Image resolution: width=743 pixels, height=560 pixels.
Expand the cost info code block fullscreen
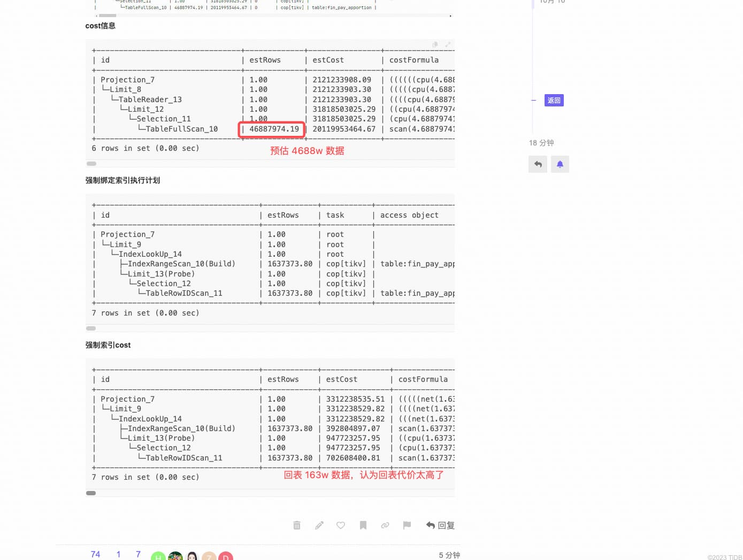pyautogui.click(x=448, y=44)
